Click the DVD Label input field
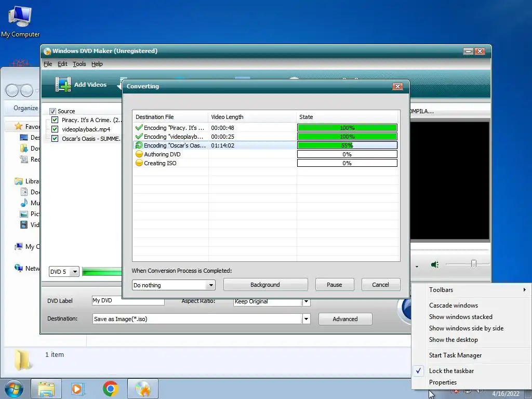The height and width of the screenshot is (399, 532). [128, 301]
